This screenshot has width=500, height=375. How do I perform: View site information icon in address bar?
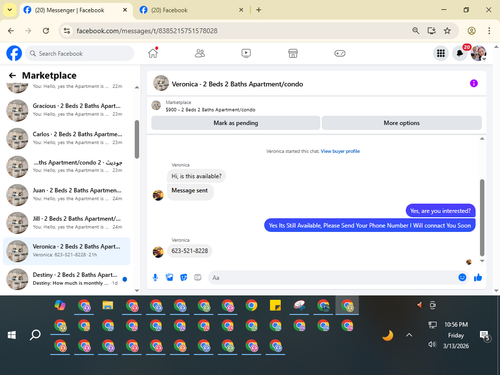[67, 31]
